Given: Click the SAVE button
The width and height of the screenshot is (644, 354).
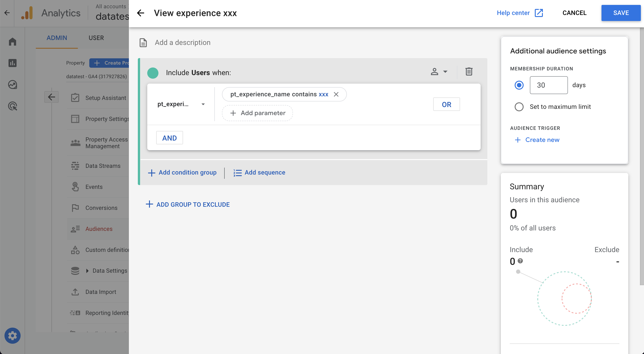Looking at the screenshot, I should tap(621, 13).
